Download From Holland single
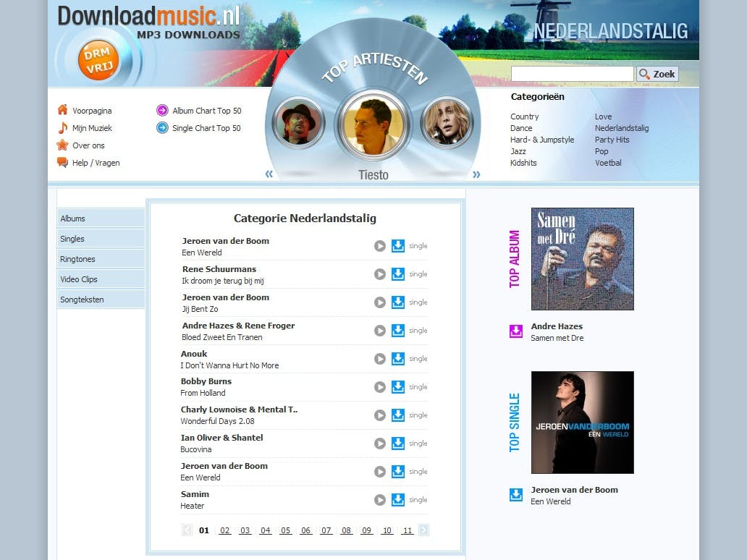This screenshot has height=560, width=747. [398, 386]
